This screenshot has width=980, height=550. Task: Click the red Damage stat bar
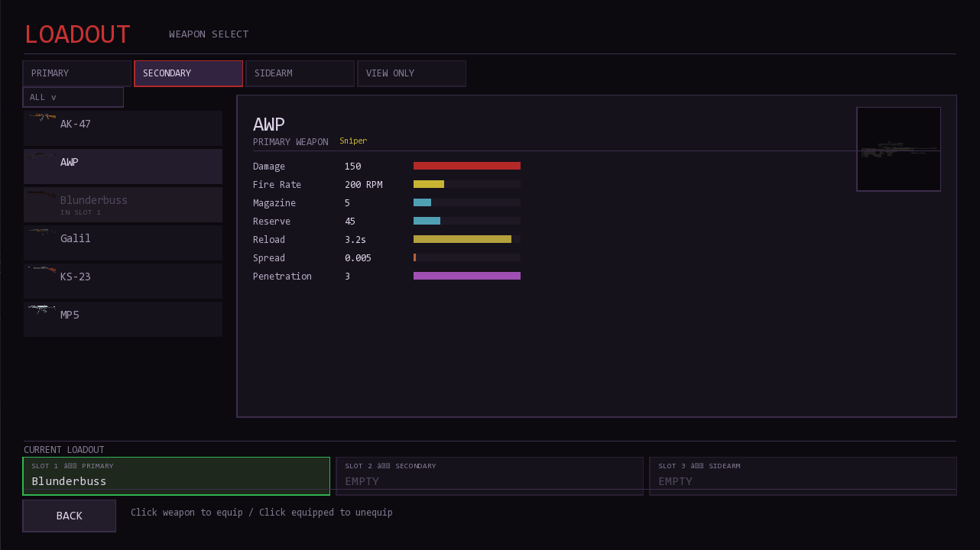click(467, 166)
